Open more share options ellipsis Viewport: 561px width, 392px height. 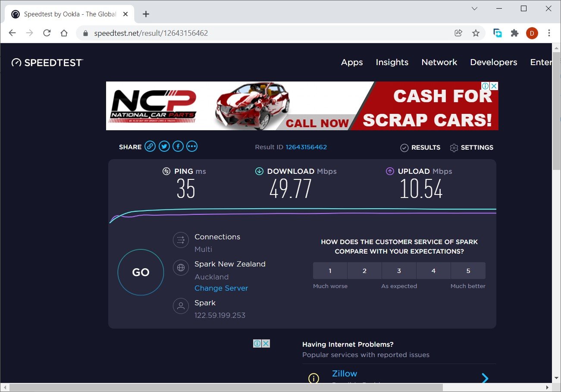192,147
